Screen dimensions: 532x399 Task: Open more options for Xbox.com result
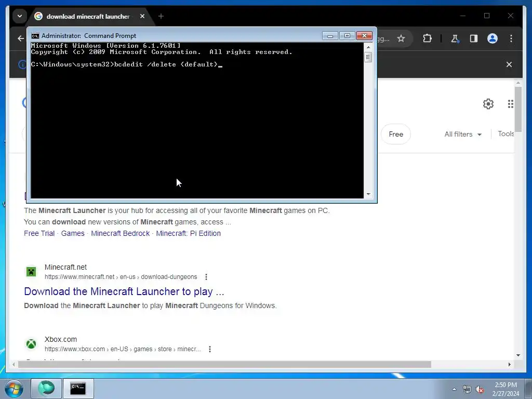pos(210,349)
